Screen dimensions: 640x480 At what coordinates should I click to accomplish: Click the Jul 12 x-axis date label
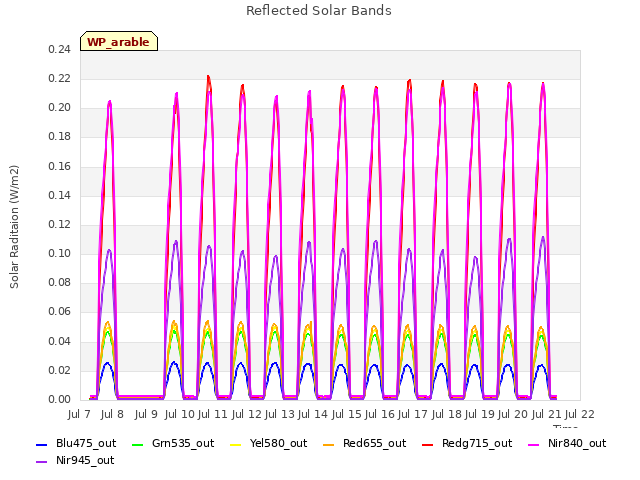pos(247,414)
